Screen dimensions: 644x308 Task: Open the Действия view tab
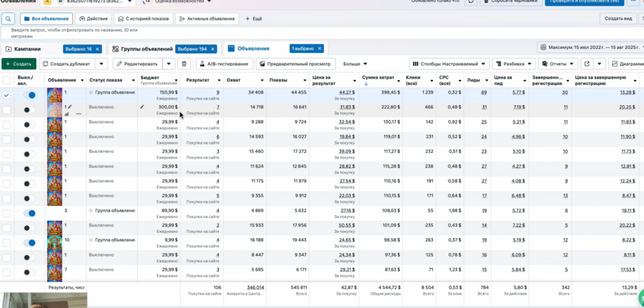point(94,18)
